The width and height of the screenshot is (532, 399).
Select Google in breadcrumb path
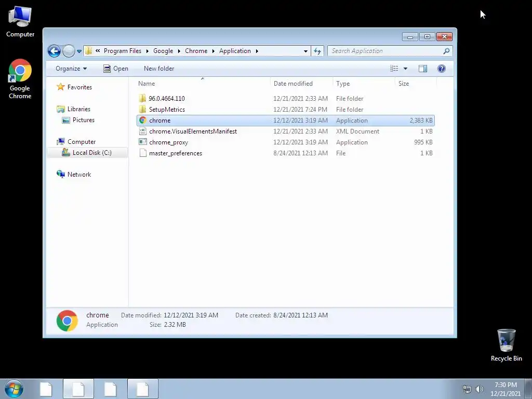[x=163, y=51]
